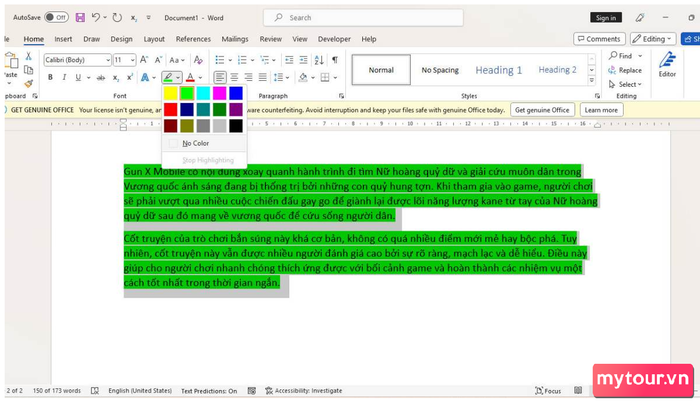This screenshot has height=405, width=700.
Task: Open the line spacing dropdown
Action: coord(281,78)
